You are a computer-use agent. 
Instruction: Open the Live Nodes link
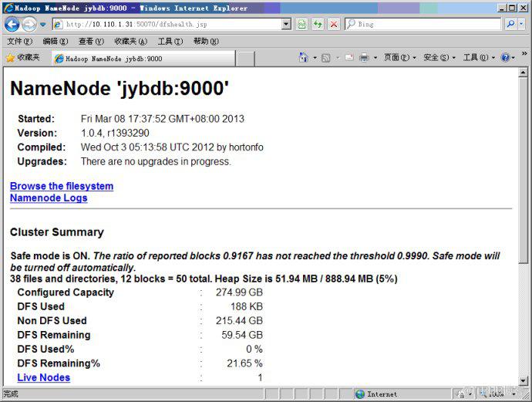44,377
